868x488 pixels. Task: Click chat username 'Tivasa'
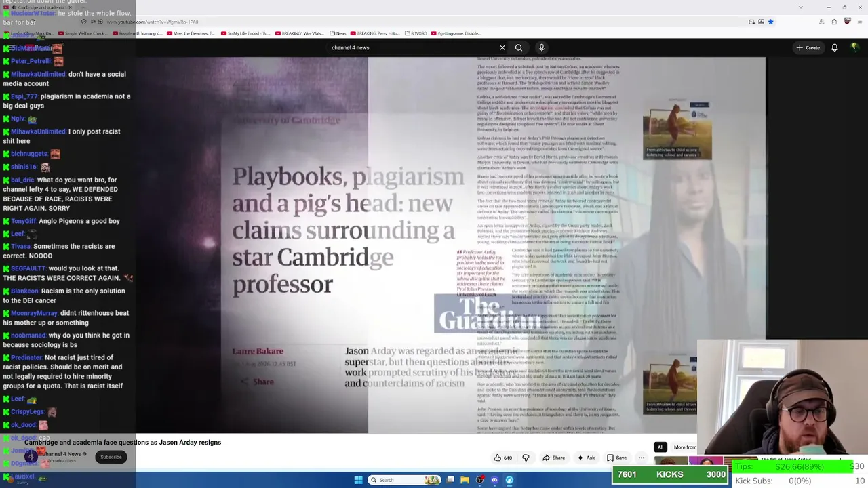(x=20, y=246)
